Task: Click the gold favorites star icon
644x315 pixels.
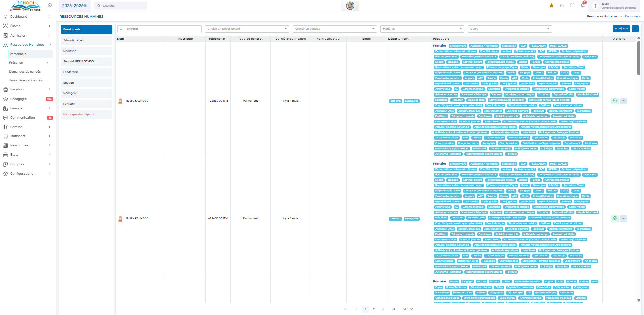Action: [x=551, y=6]
